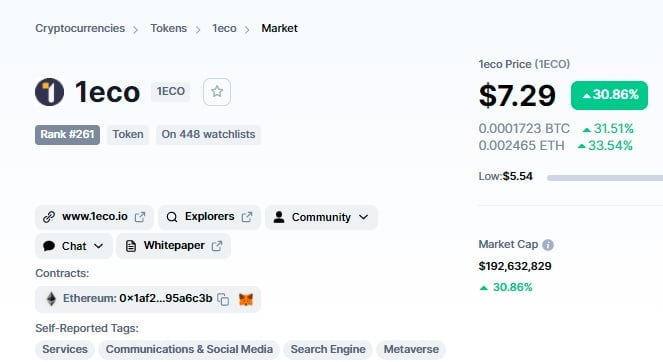Select the Communications & Social Media tag
Viewport: 663px width, 362px height.
tap(189, 349)
